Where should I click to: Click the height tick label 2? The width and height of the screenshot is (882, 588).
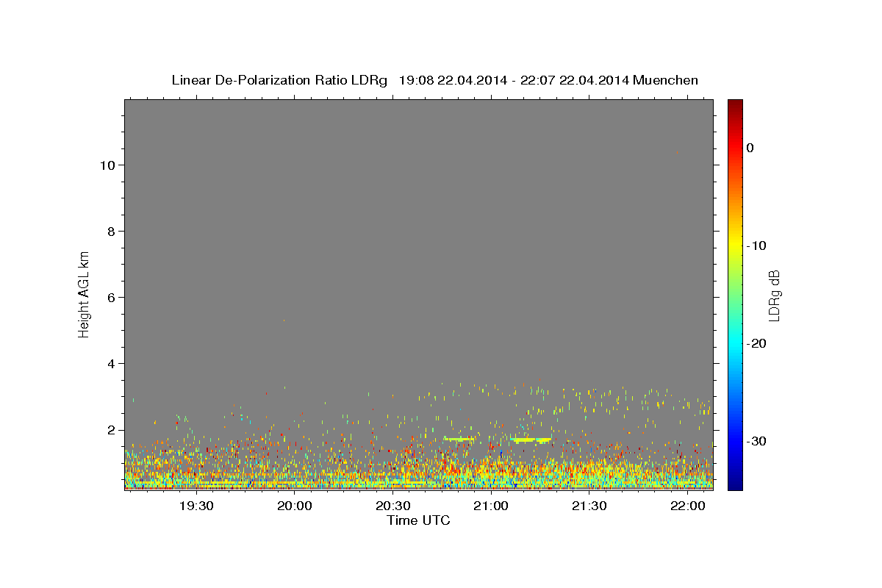110,430
